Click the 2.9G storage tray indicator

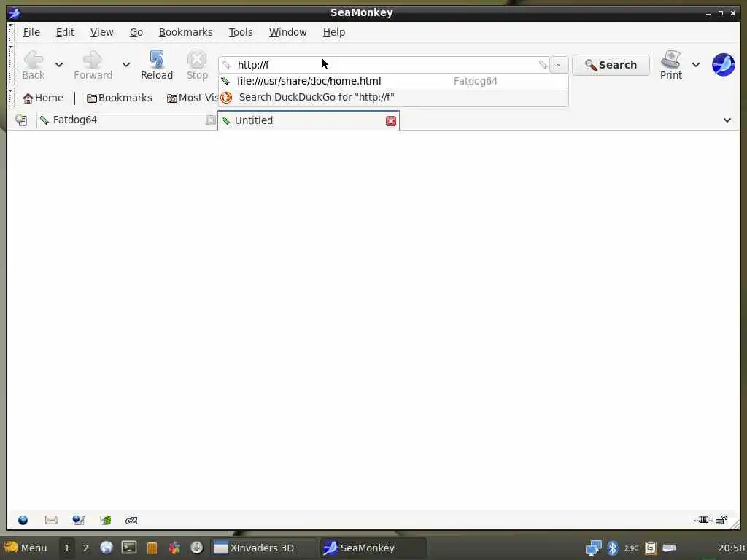[x=632, y=548]
